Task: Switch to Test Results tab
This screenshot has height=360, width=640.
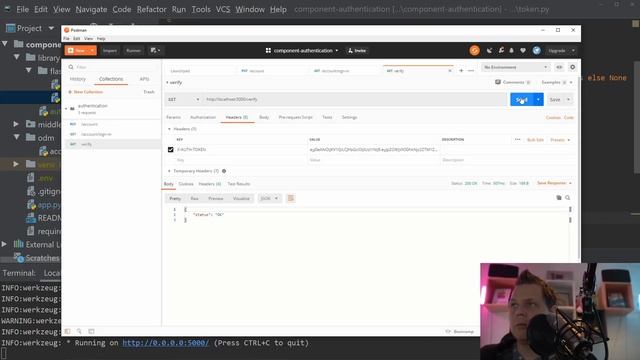Action: tap(238, 184)
